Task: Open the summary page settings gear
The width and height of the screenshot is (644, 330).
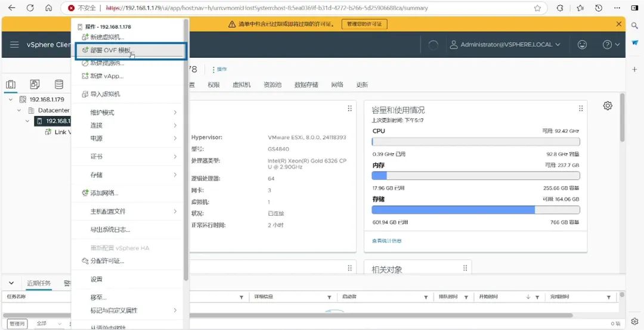Action: pos(608,105)
